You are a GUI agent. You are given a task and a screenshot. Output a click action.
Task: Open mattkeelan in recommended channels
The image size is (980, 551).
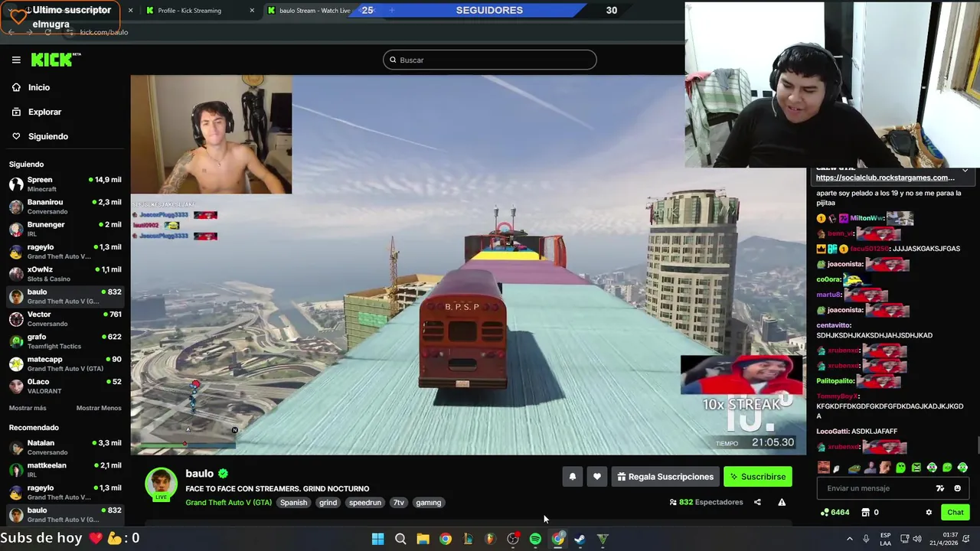point(65,469)
